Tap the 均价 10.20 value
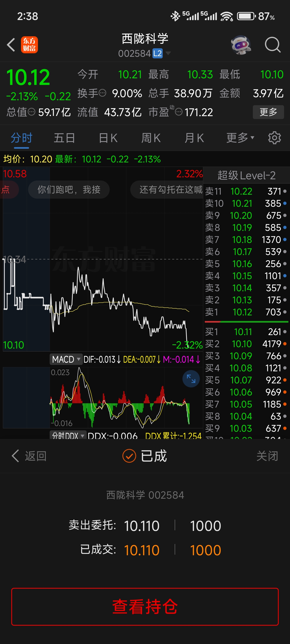 41,159
